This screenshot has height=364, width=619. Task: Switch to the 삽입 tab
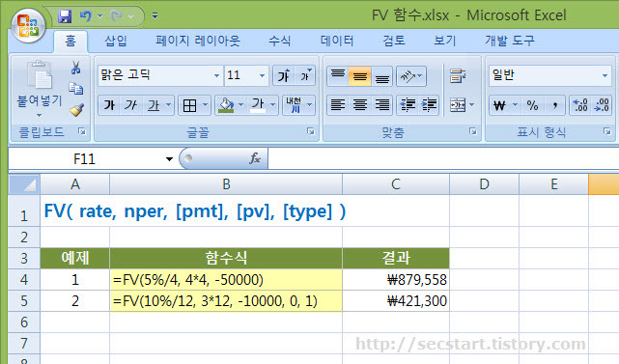click(x=116, y=41)
